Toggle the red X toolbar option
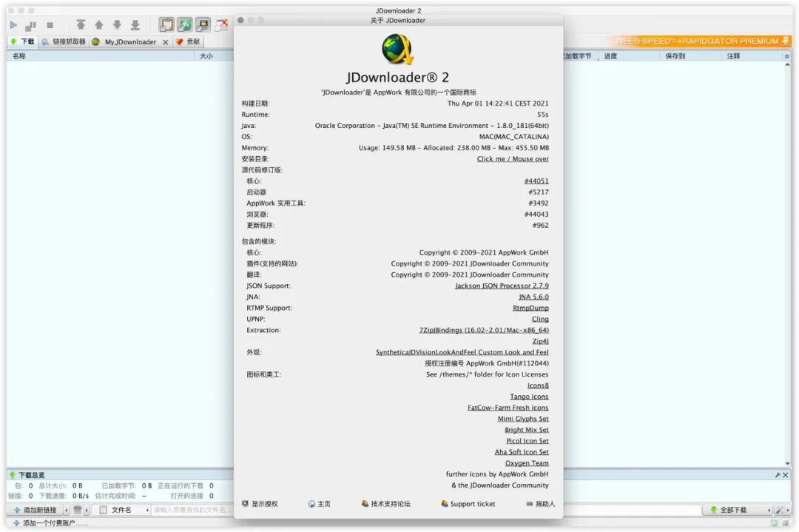This screenshot has height=532, width=799. (x=222, y=24)
